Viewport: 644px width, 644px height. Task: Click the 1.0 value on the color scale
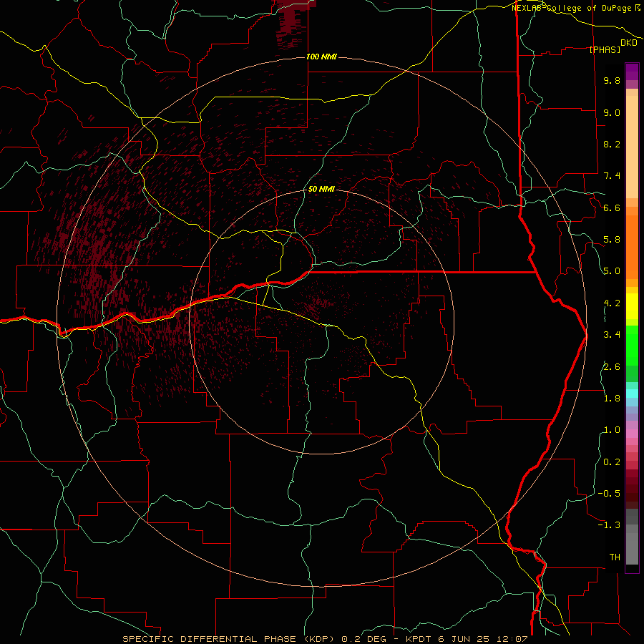[612, 430]
